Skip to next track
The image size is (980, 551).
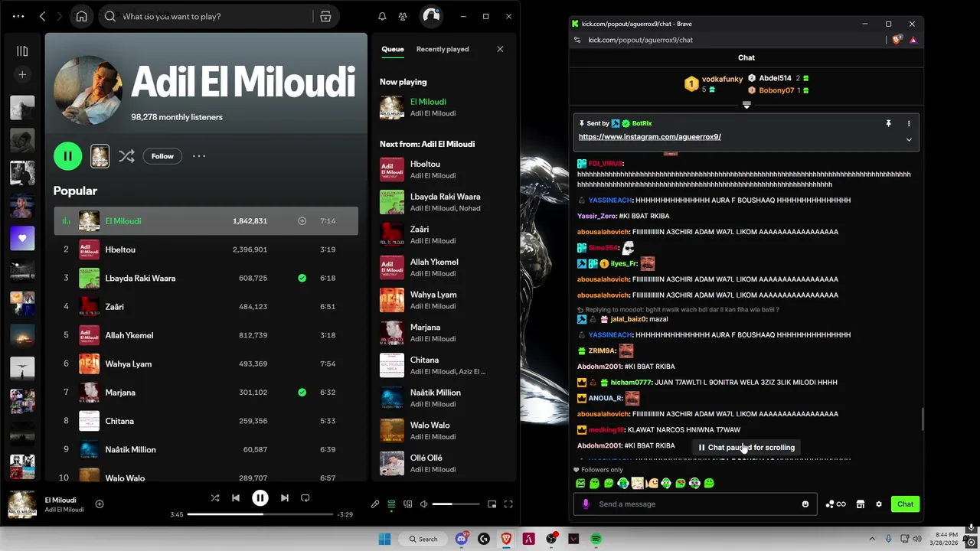click(285, 497)
